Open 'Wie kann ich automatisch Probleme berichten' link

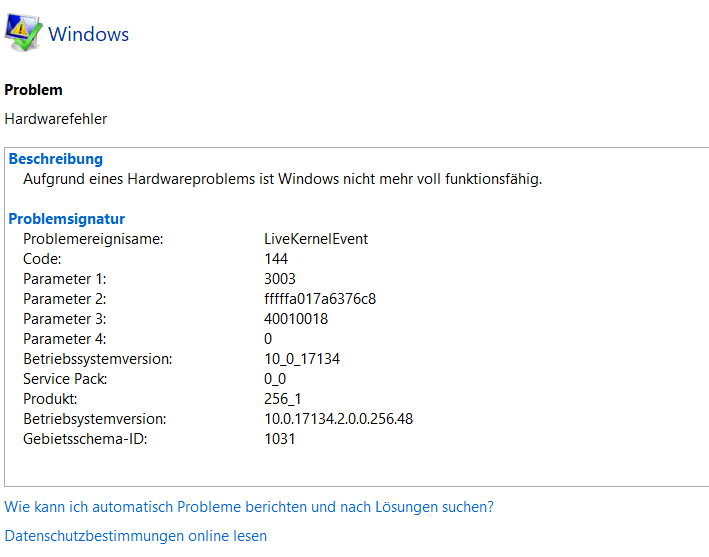tap(249, 507)
